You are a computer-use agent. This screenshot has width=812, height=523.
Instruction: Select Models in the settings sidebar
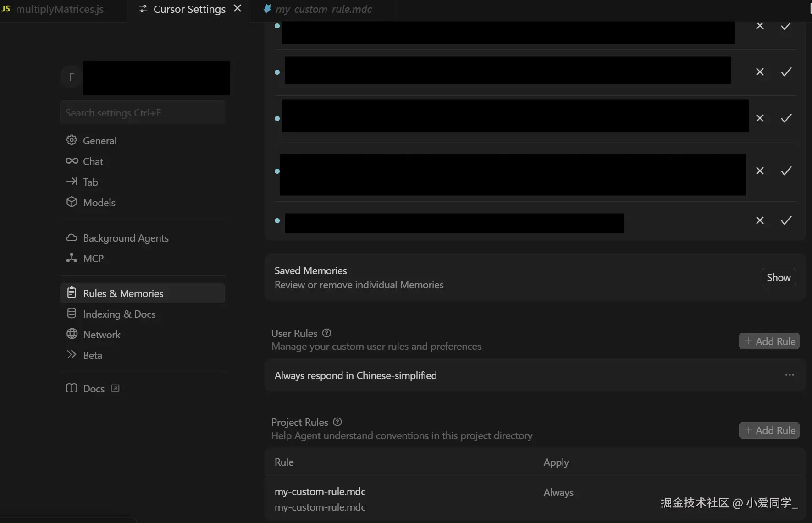(x=143, y=203)
